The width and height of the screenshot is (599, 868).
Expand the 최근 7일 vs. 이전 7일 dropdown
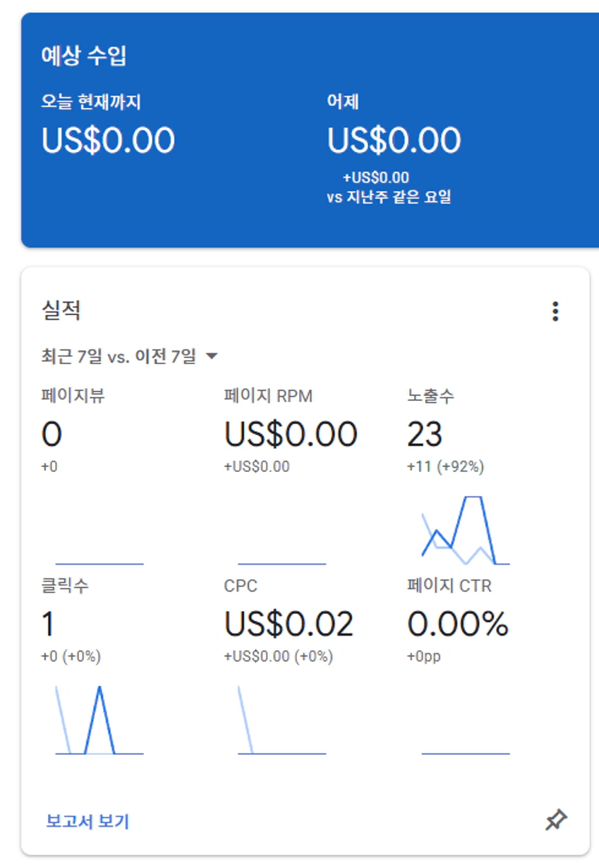119,356
